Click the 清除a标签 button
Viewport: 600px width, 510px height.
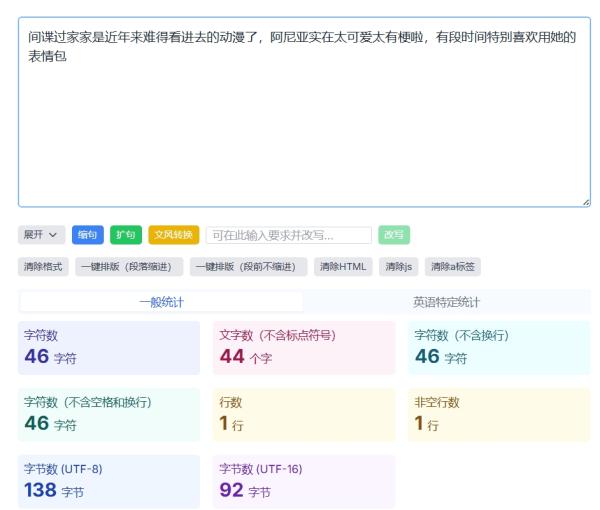point(453,267)
